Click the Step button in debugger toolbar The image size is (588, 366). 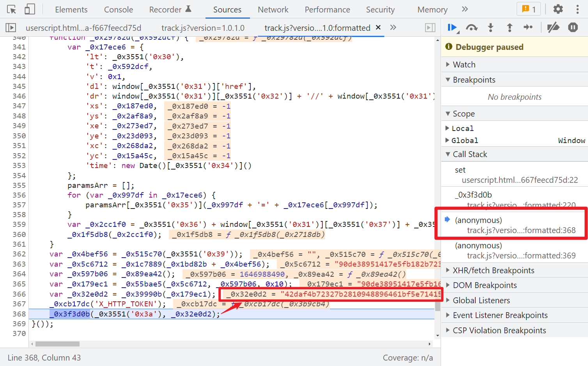528,27
